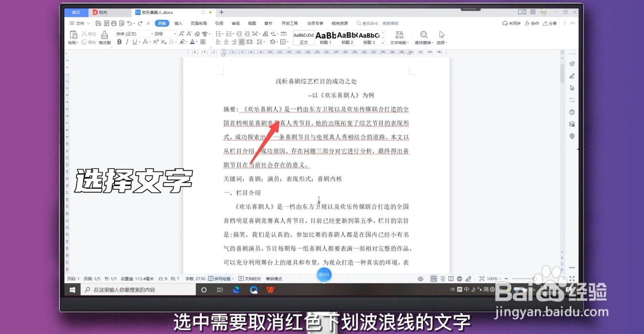Image resolution: width=644 pixels, height=334 pixels.
Task: Expand the highlight color dropdown arrow
Action: tap(187, 42)
